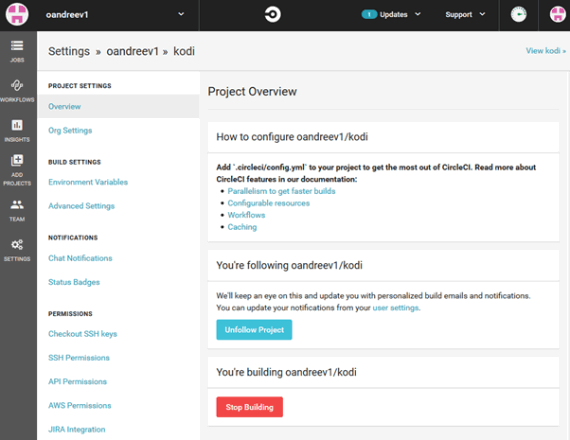Open Configurable resources documentation link

tap(269, 203)
